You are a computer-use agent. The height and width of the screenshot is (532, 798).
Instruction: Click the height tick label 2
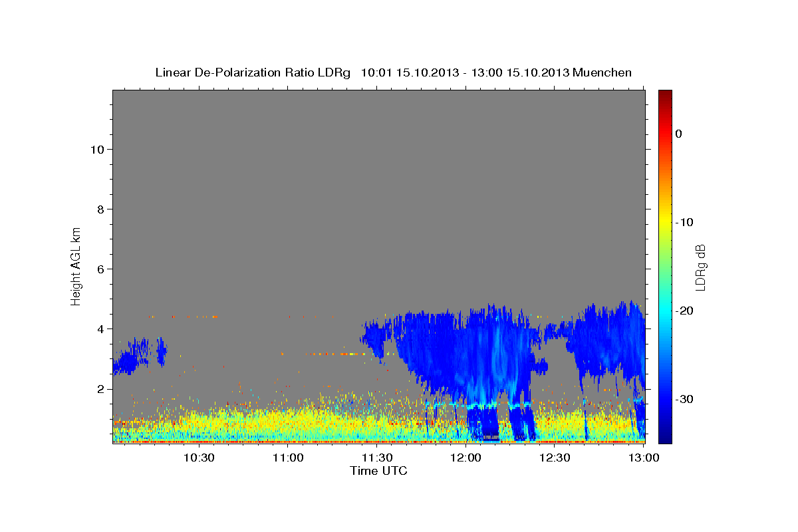pos(100,389)
